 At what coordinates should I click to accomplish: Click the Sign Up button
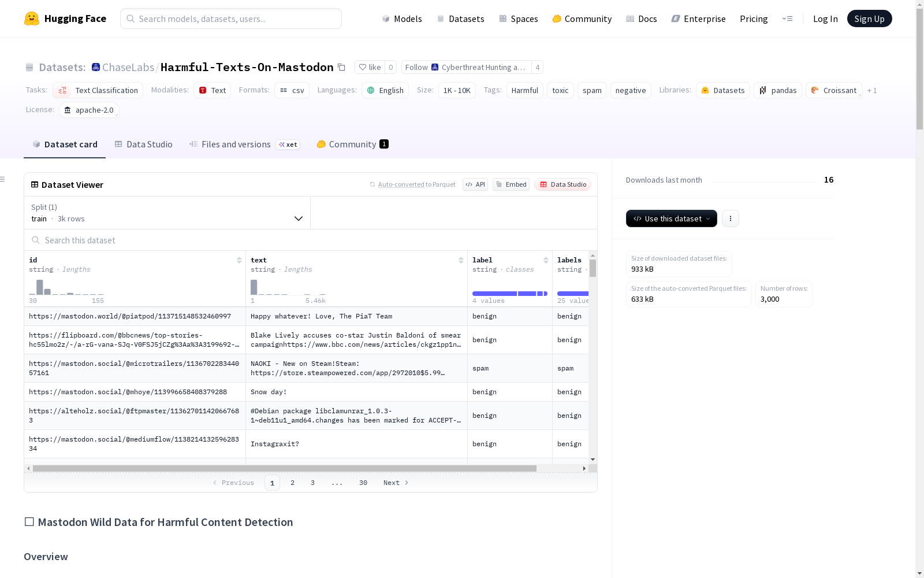coord(869,18)
